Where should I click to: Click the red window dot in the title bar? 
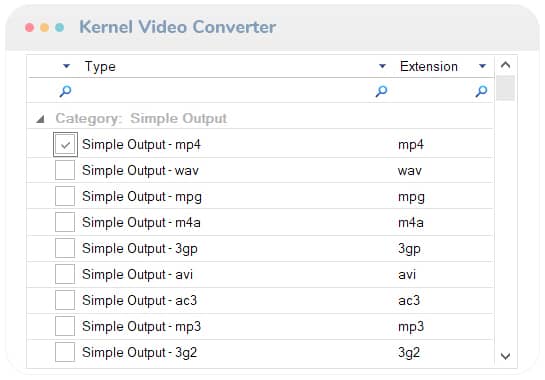30,27
